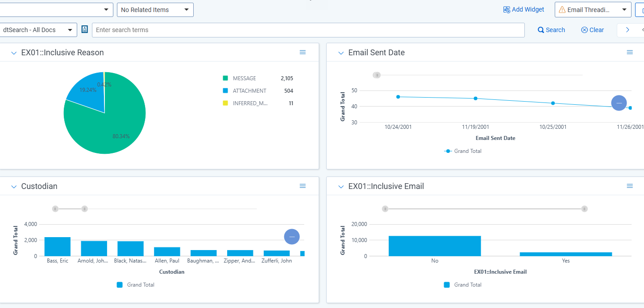Click the Yes bar in Inclusive Email chart
This screenshot has height=308, width=644.
[566, 254]
